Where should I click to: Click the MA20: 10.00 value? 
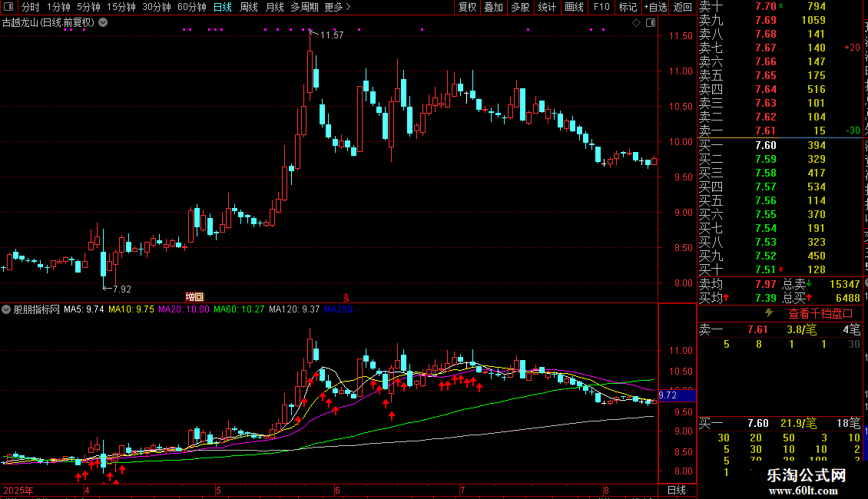184,309
